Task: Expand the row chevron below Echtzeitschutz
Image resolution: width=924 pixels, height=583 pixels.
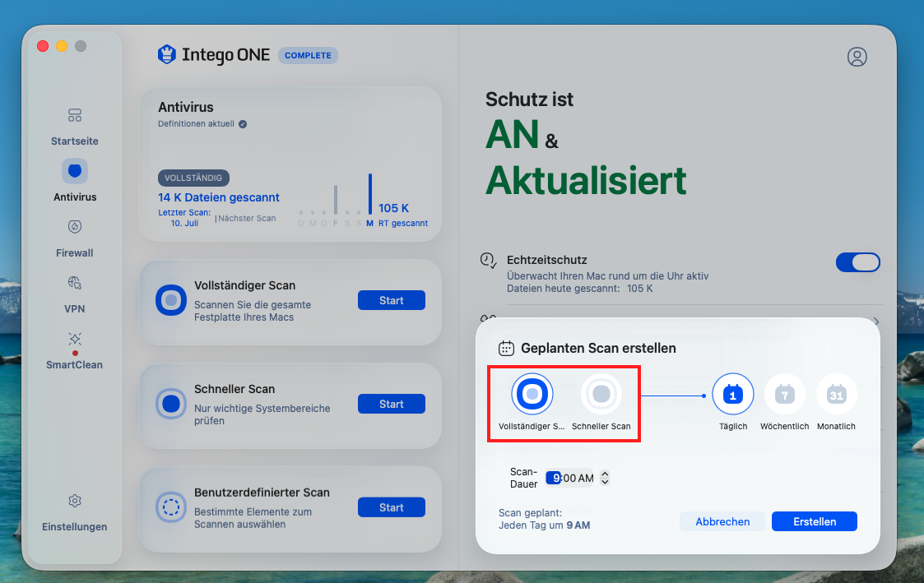Action: pos(876,322)
